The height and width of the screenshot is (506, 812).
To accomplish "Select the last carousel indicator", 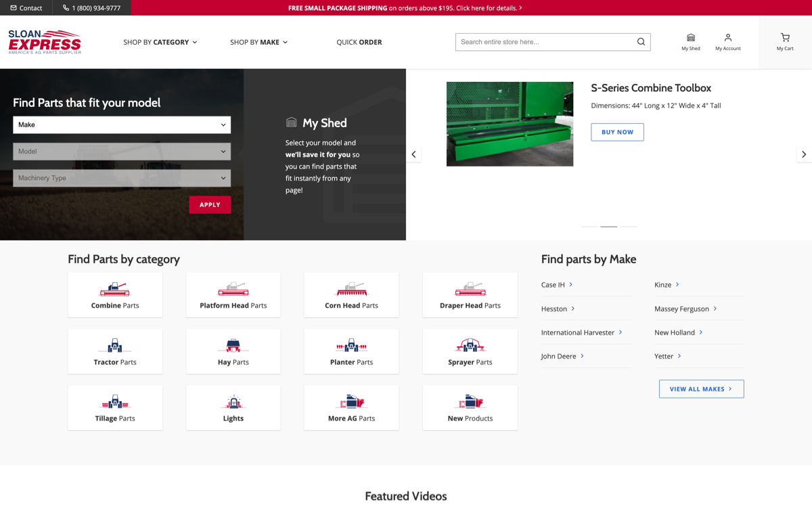I will 629,226.
